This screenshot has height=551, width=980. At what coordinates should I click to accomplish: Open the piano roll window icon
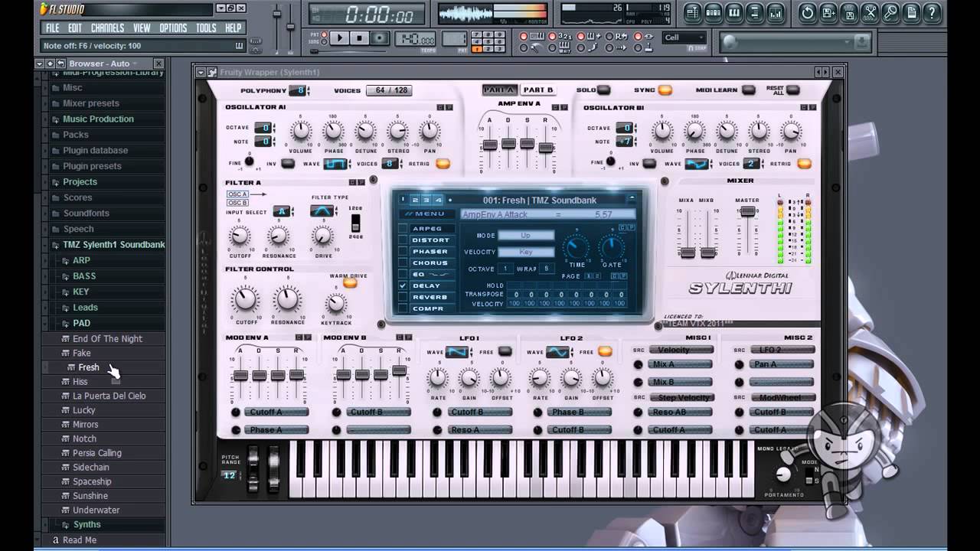coord(733,13)
